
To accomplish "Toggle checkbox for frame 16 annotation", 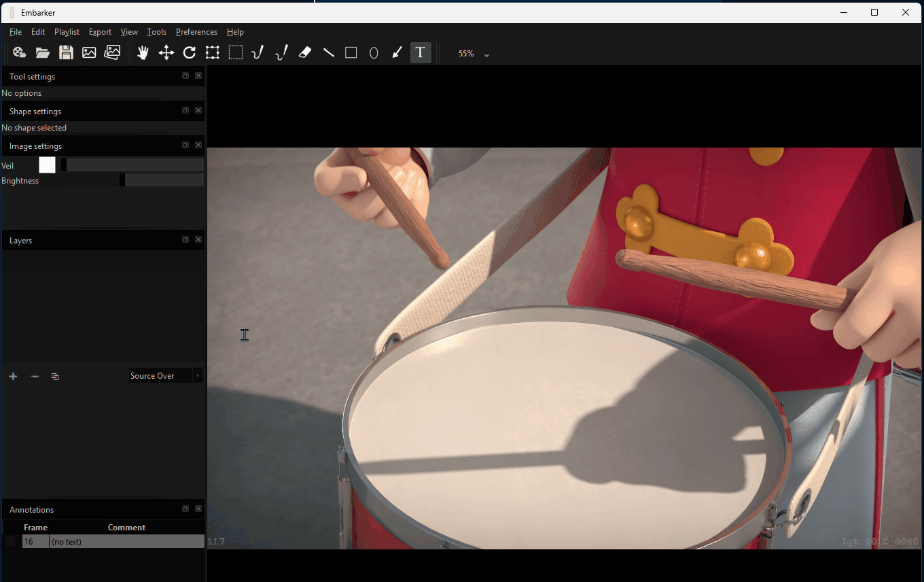I will click(x=10, y=542).
